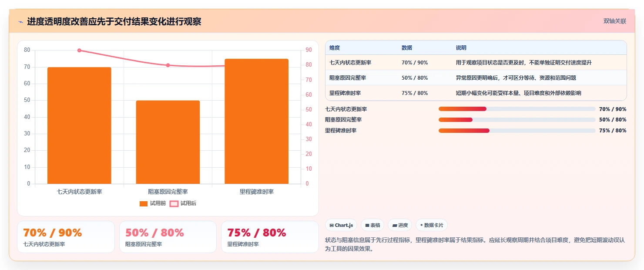This screenshot has width=644, height=270.
Task: Click the 阻塞原因完整率 table row cell
Action: tap(348, 78)
